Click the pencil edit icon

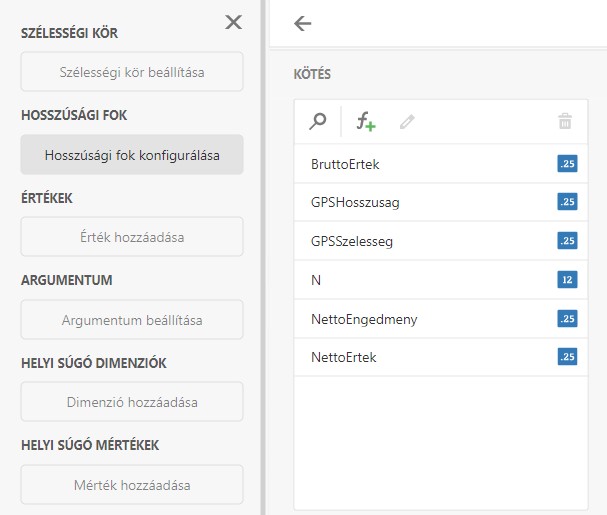pyautogui.click(x=407, y=122)
